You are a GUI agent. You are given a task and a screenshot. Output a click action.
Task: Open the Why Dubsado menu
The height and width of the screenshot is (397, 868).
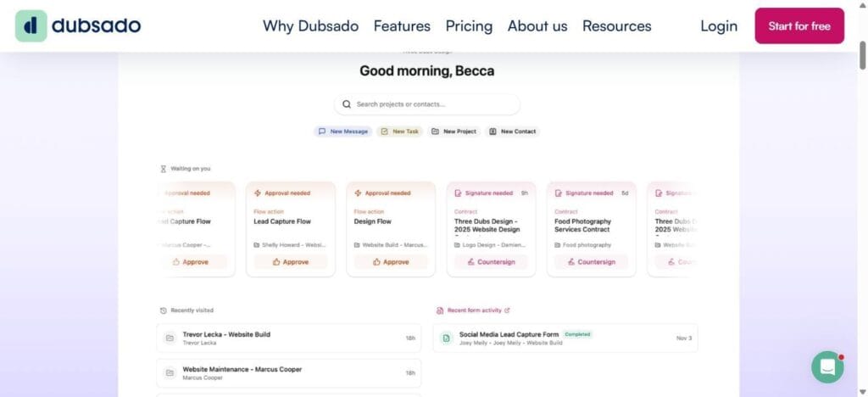point(310,26)
